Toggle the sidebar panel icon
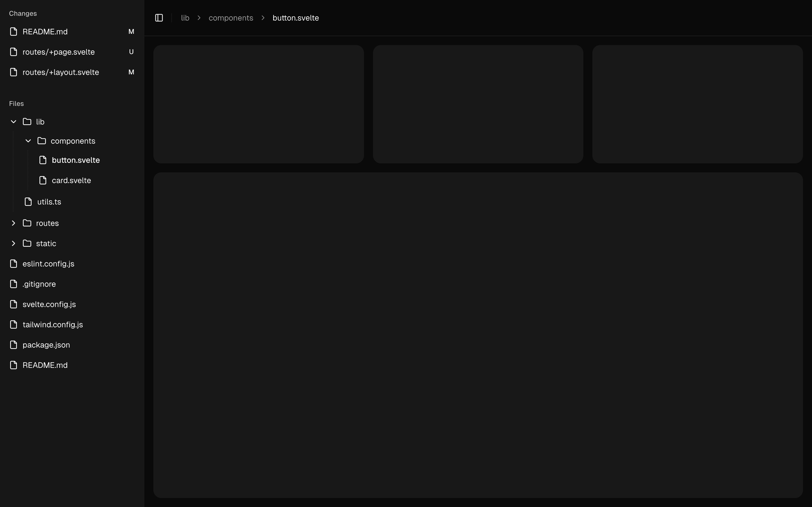The width and height of the screenshot is (812, 507). coord(159,18)
